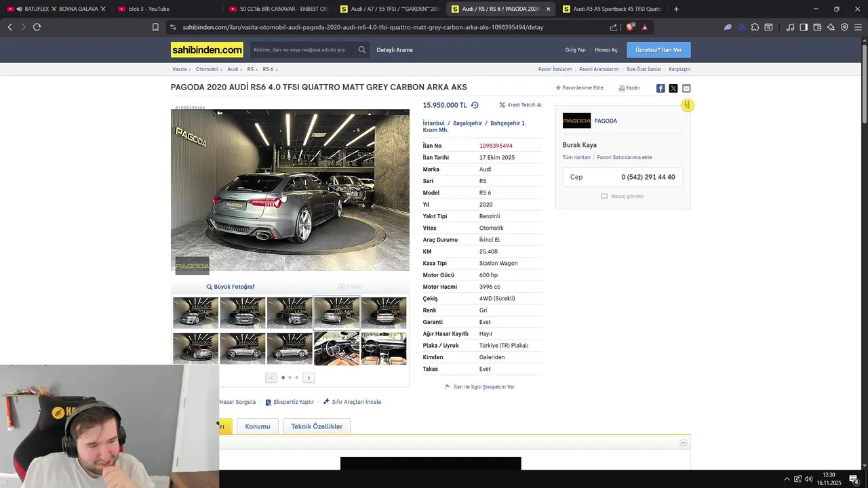868x488 pixels.
Task: Reload the current sahibinden page
Action: [x=37, y=27]
